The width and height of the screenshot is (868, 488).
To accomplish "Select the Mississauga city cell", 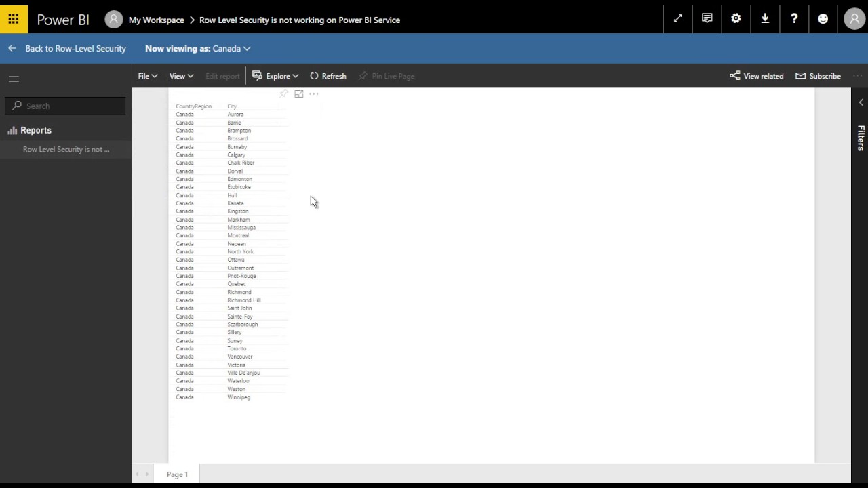I will [241, 228].
